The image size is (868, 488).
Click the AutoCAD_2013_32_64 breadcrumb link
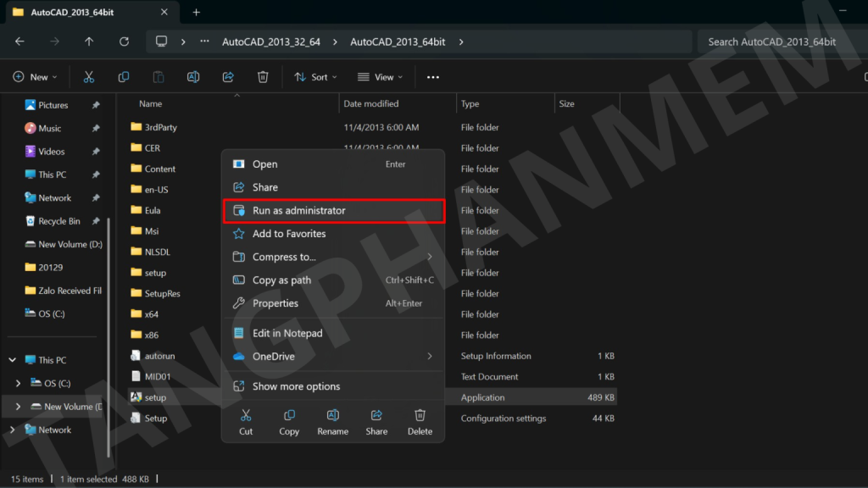[271, 42]
